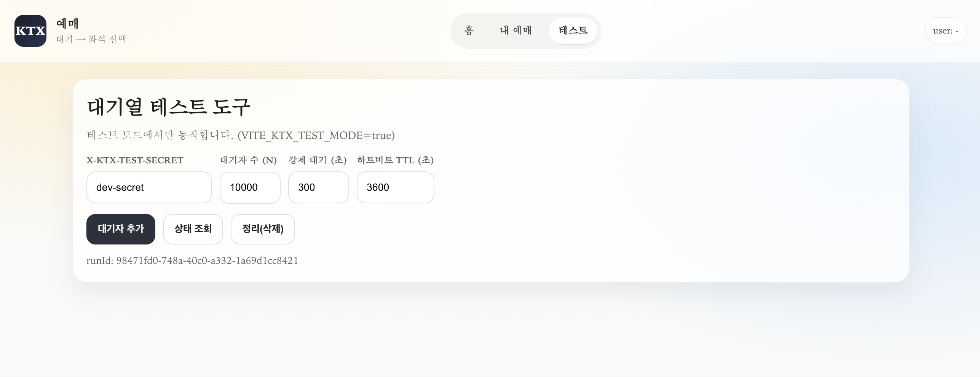Viewport: 980px width, 377px height.
Task: Click the runId text line
Action: [192, 260]
